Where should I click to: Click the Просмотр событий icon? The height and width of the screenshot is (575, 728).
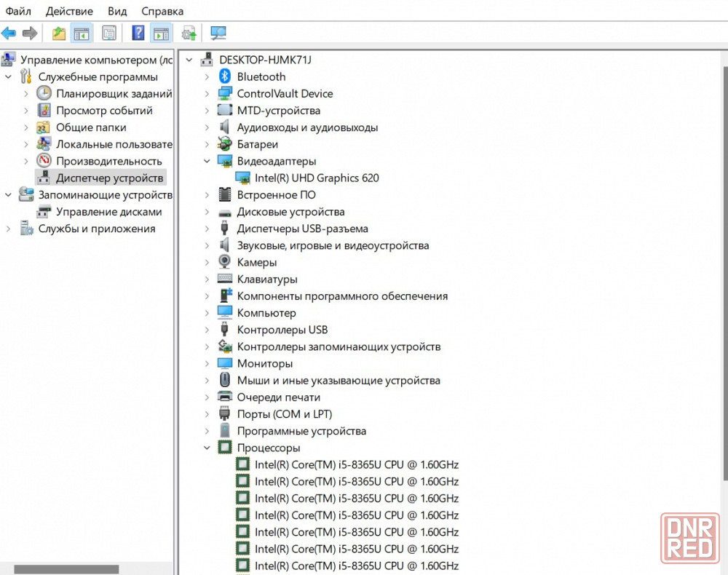point(44,111)
